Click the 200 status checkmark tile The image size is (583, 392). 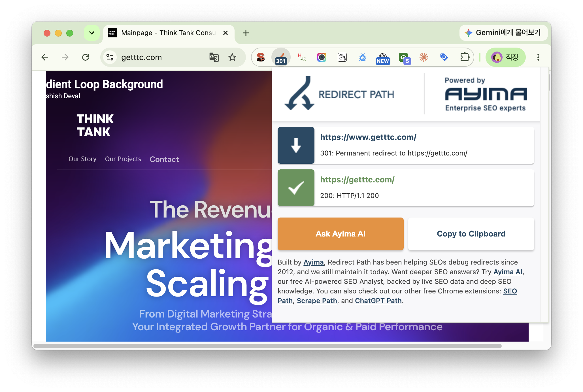point(296,188)
